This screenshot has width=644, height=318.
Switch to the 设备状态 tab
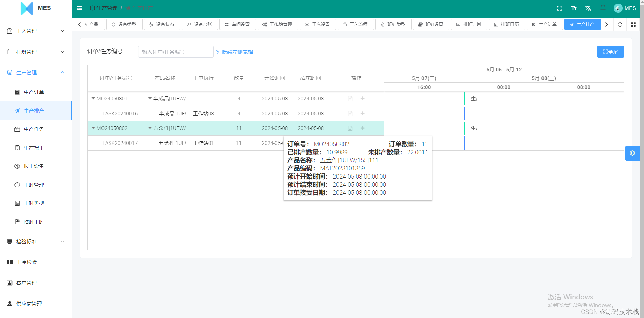point(162,24)
